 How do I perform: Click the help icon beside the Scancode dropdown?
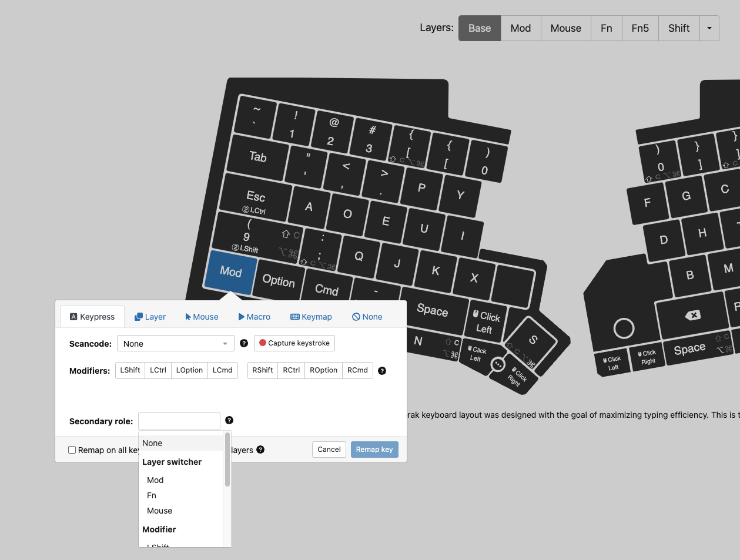coord(244,343)
